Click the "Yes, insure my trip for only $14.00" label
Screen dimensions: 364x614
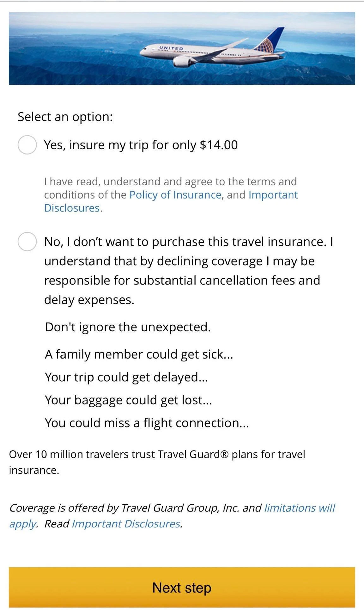point(141,145)
